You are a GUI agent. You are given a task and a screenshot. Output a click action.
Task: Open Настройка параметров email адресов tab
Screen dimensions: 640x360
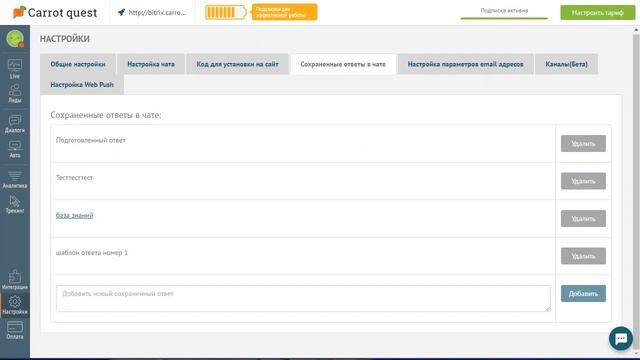point(465,64)
